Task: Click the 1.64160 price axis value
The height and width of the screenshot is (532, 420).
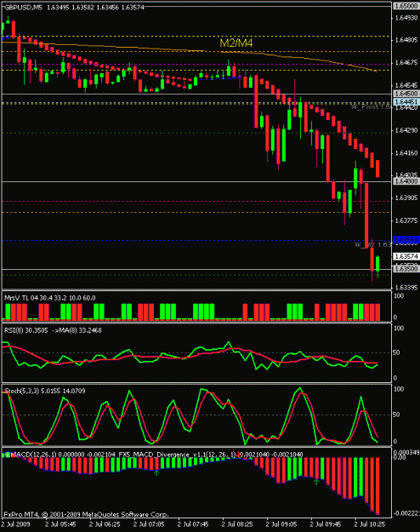Action: (406, 153)
